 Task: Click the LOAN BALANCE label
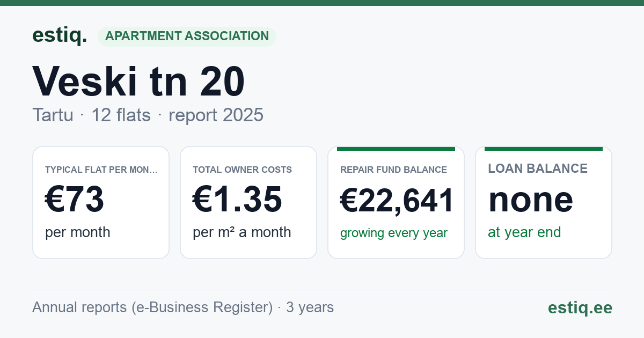(538, 168)
